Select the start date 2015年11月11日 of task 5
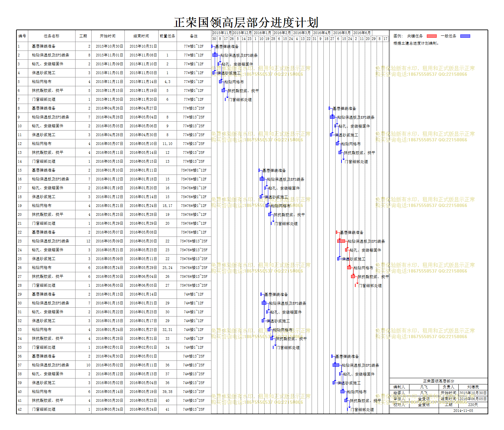The height and width of the screenshot is (430, 504). pyautogui.click(x=110, y=82)
